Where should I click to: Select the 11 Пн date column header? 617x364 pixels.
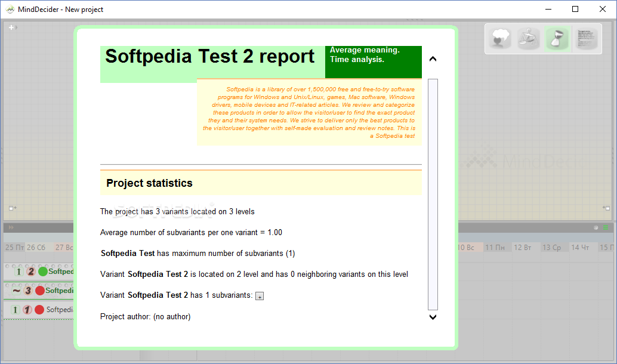click(495, 248)
